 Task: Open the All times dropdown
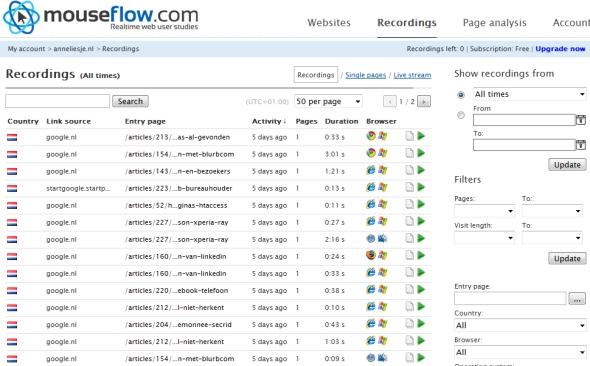click(529, 94)
